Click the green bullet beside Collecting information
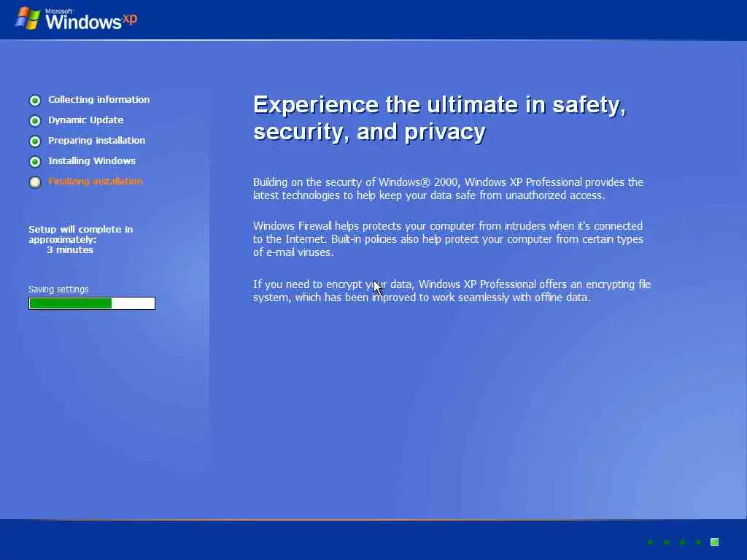The width and height of the screenshot is (747, 560). 35,101
